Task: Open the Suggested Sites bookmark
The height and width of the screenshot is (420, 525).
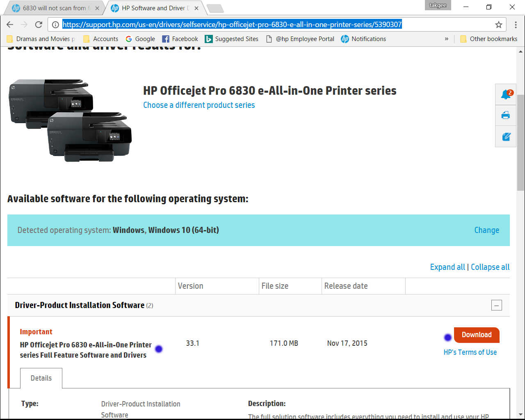Action: point(232,39)
